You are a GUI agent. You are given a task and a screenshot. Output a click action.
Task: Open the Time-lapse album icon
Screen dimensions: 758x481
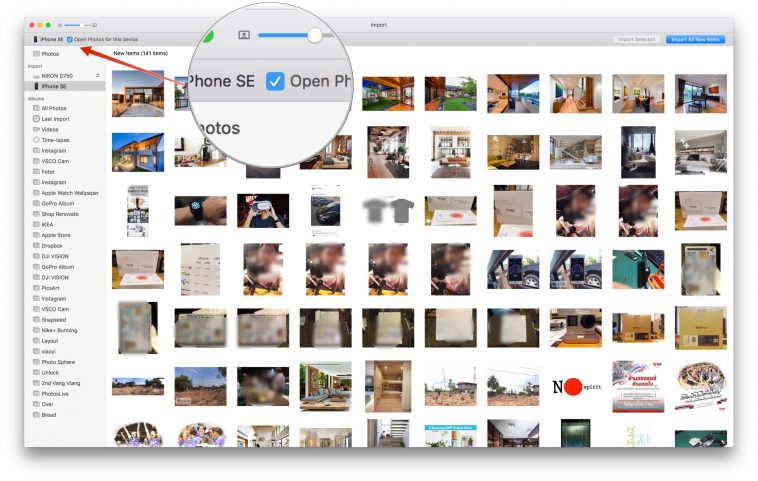[x=36, y=140]
